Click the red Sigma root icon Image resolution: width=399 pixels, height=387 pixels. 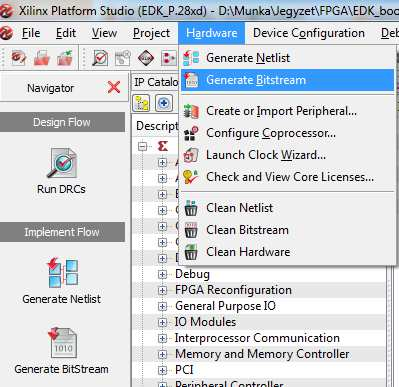[x=163, y=146]
